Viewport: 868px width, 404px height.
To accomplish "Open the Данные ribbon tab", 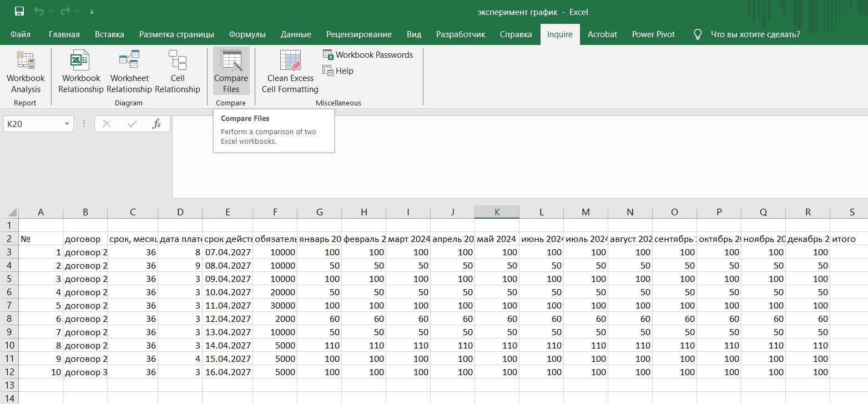I will [296, 34].
